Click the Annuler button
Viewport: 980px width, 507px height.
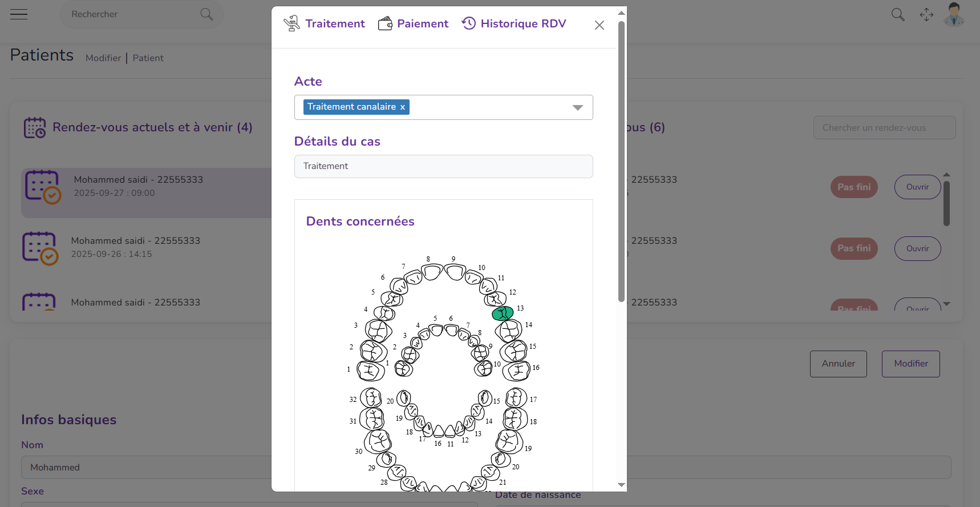pos(838,364)
